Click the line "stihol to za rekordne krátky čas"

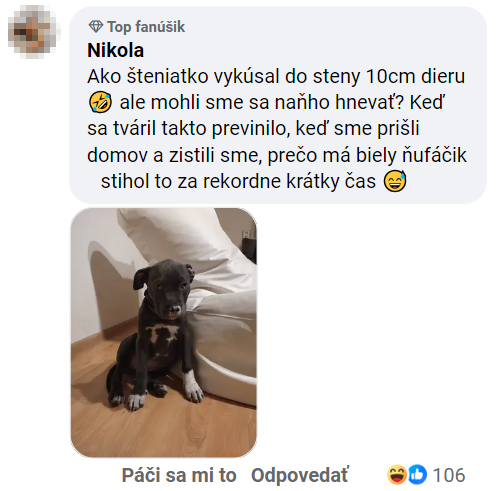click(x=238, y=182)
